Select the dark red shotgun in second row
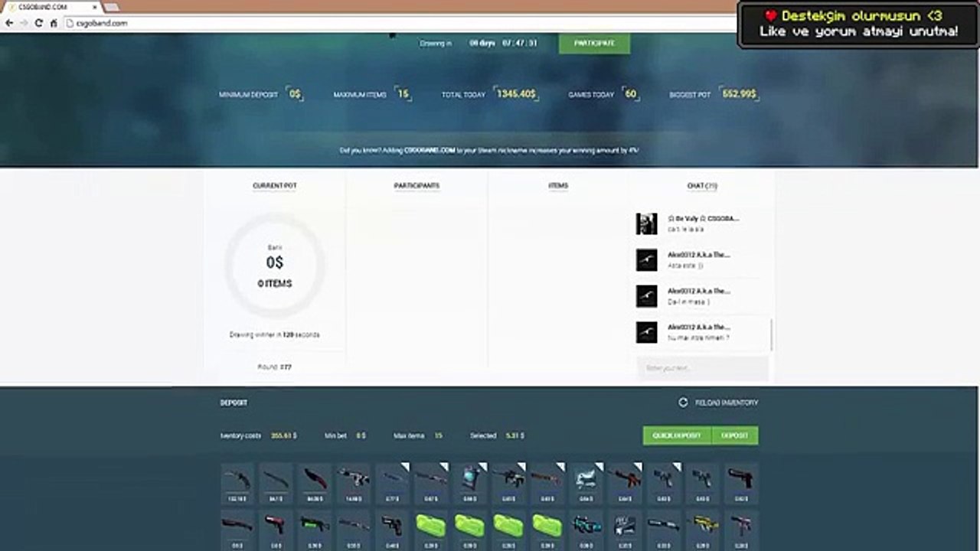 pyautogui.click(x=237, y=530)
